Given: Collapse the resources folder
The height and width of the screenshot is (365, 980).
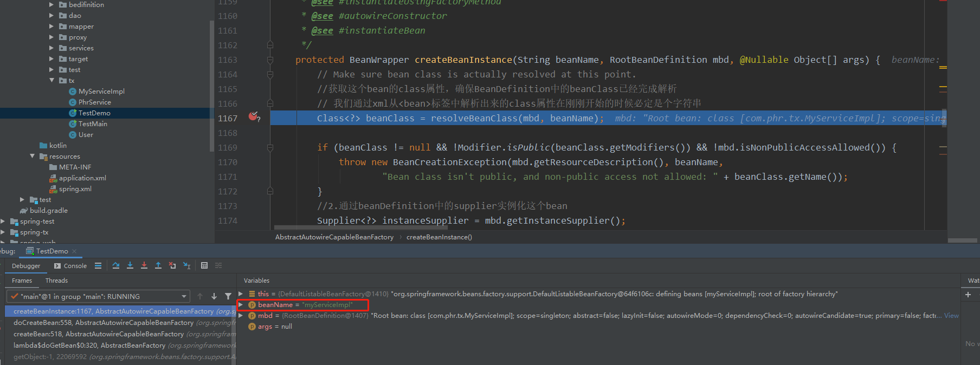Looking at the screenshot, I should 32,156.
